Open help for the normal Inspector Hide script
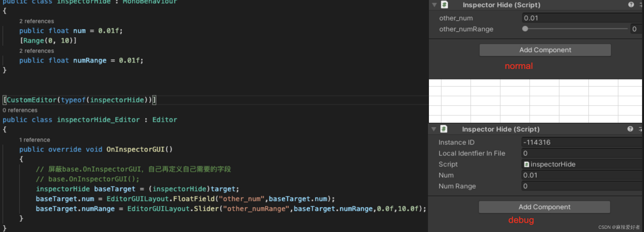Screen dimensions: 644x232 pos(631,5)
